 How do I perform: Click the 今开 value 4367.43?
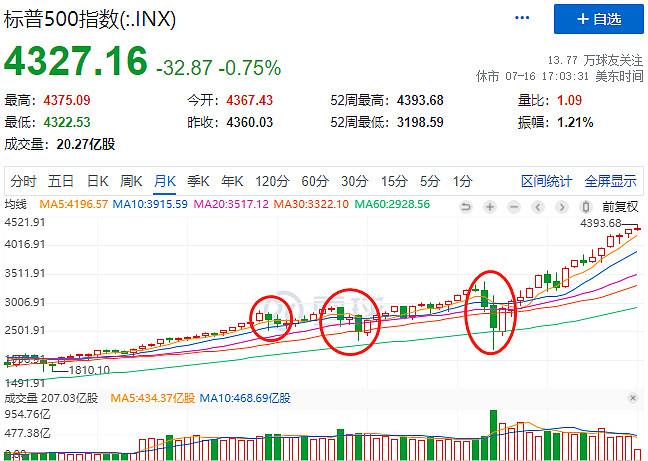[x=250, y=100]
